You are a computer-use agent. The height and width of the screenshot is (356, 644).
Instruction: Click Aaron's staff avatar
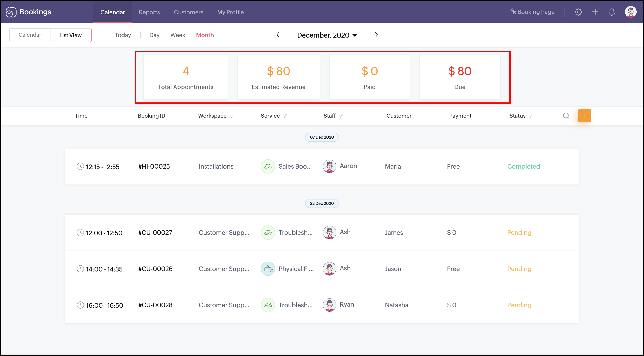(x=329, y=166)
